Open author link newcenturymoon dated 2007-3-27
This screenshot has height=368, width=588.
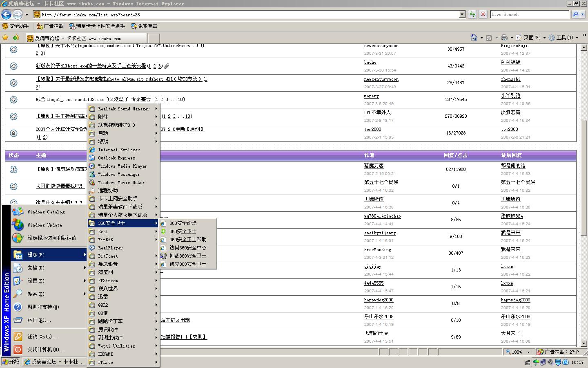tap(381, 79)
